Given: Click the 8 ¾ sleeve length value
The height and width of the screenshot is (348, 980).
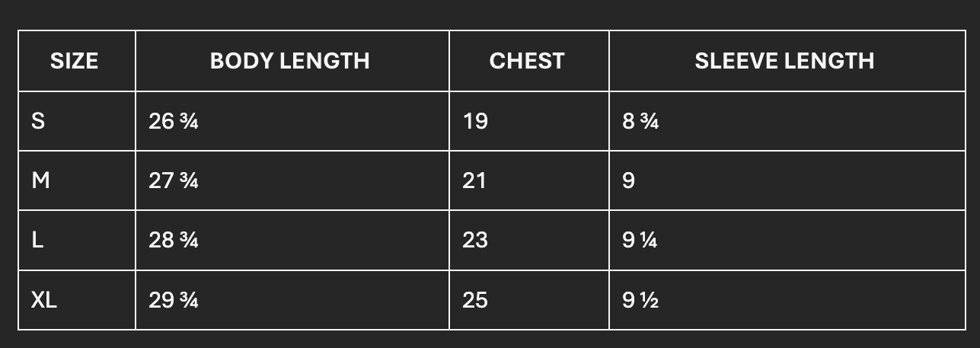Looking at the screenshot, I should coord(640,120).
